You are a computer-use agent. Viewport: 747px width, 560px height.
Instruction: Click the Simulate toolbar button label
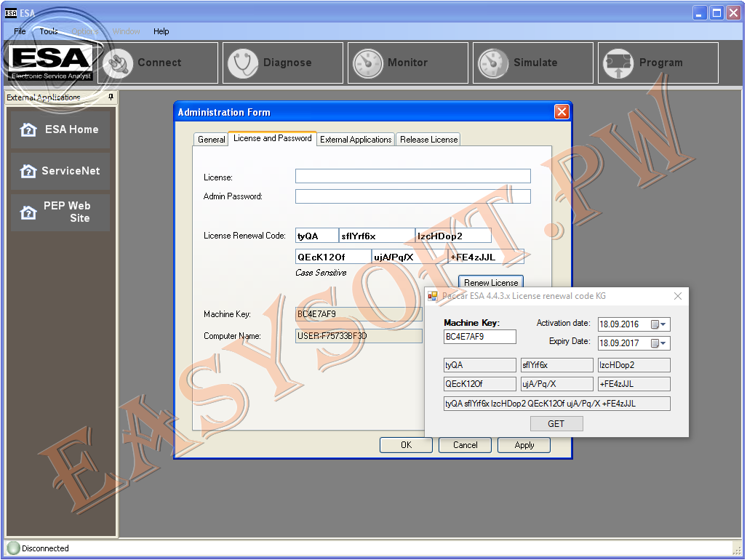pyautogui.click(x=535, y=63)
